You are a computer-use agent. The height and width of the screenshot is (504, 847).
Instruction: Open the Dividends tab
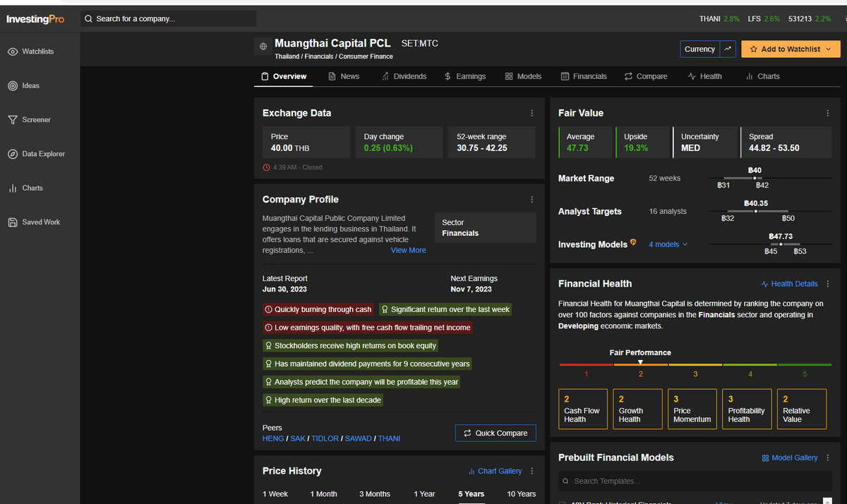(404, 76)
